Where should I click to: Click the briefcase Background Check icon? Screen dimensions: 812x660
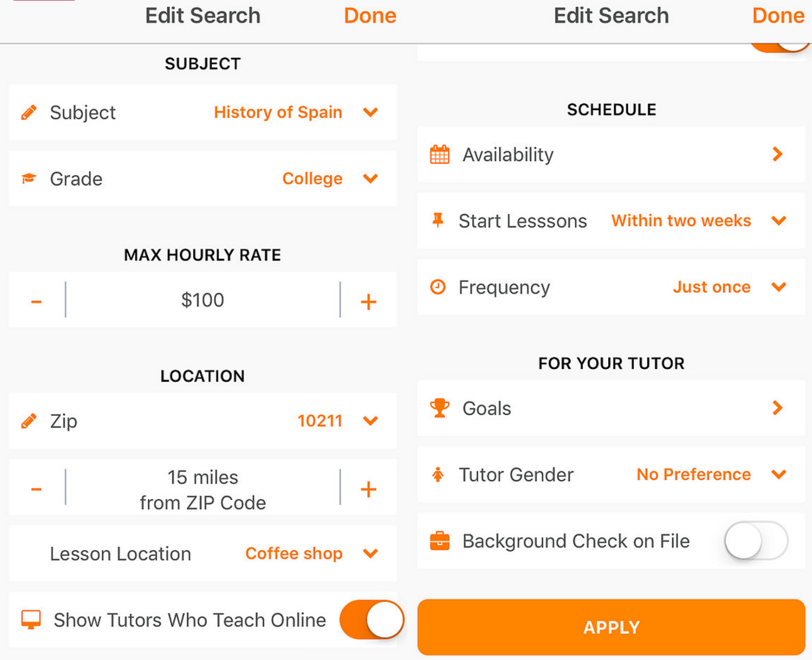coord(439,541)
